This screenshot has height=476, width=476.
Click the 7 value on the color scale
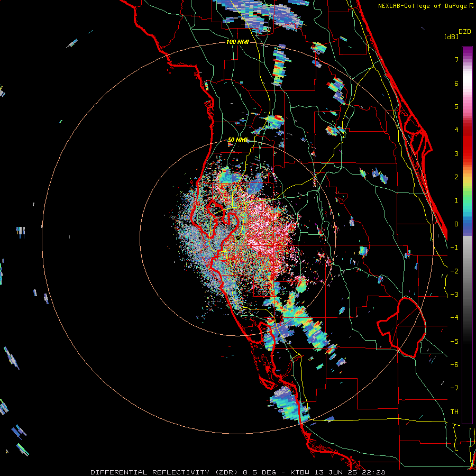coord(456,59)
